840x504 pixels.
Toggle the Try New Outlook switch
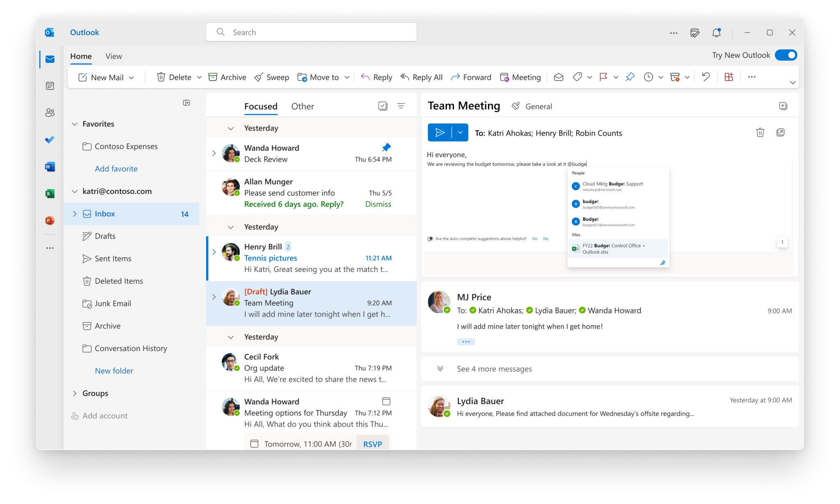[787, 55]
